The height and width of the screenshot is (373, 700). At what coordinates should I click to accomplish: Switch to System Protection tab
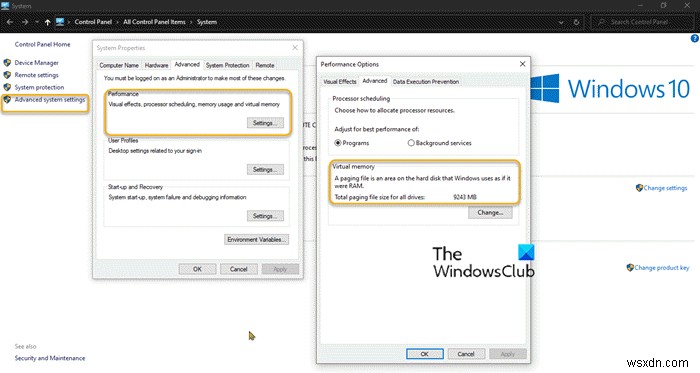227,65
